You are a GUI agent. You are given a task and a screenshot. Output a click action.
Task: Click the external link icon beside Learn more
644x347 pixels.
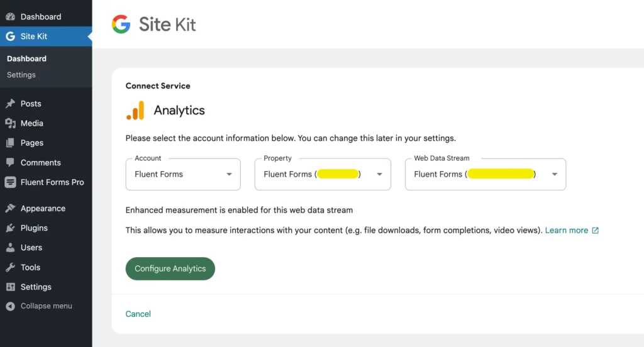click(595, 230)
